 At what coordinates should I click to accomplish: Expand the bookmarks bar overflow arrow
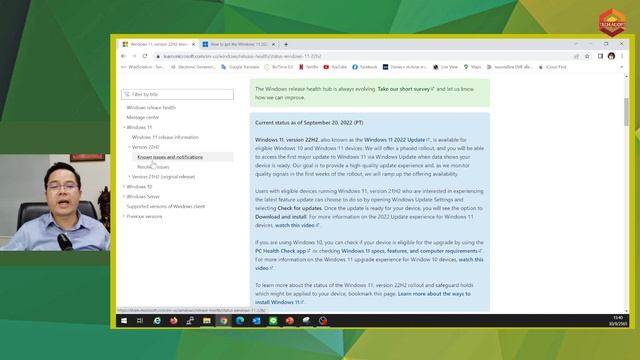pyautogui.click(x=621, y=67)
